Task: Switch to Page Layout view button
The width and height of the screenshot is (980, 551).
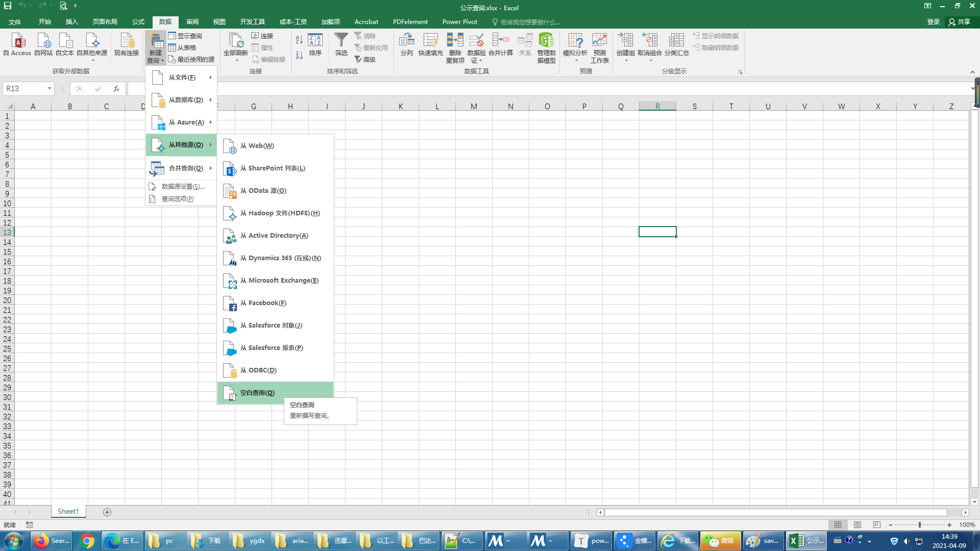Action: pyautogui.click(x=857, y=524)
